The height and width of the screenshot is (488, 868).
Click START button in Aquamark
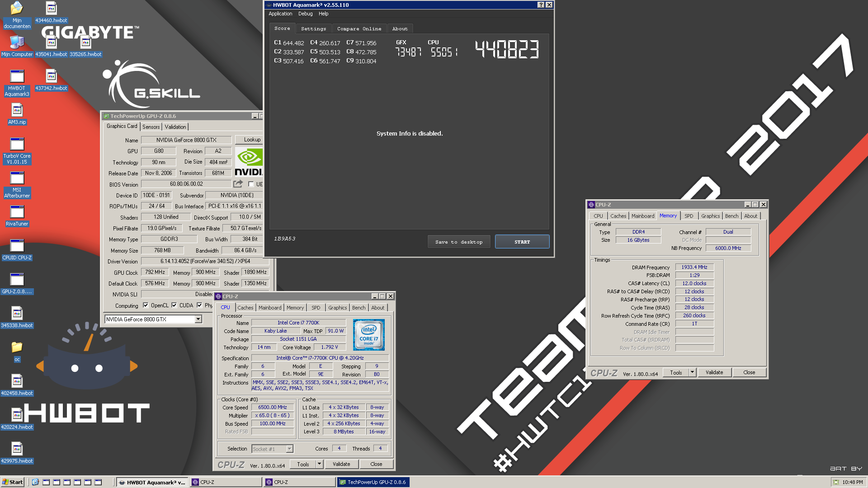pos(522,242)
